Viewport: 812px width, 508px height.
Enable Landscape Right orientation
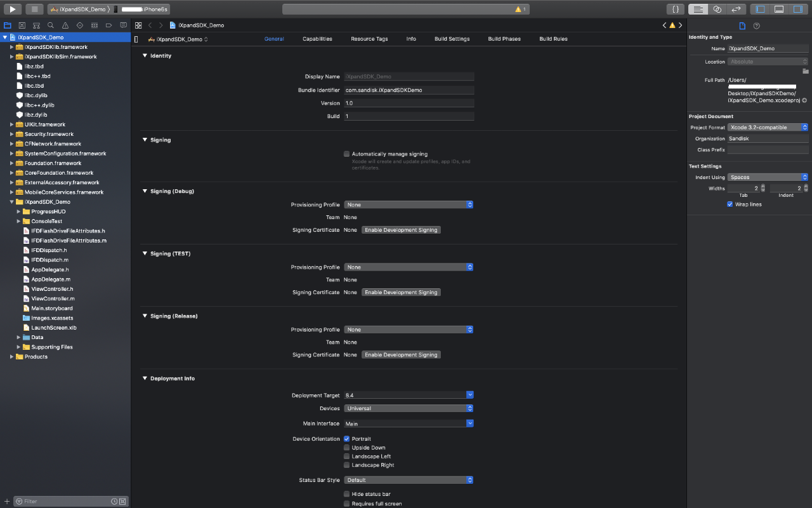(347, 465)
